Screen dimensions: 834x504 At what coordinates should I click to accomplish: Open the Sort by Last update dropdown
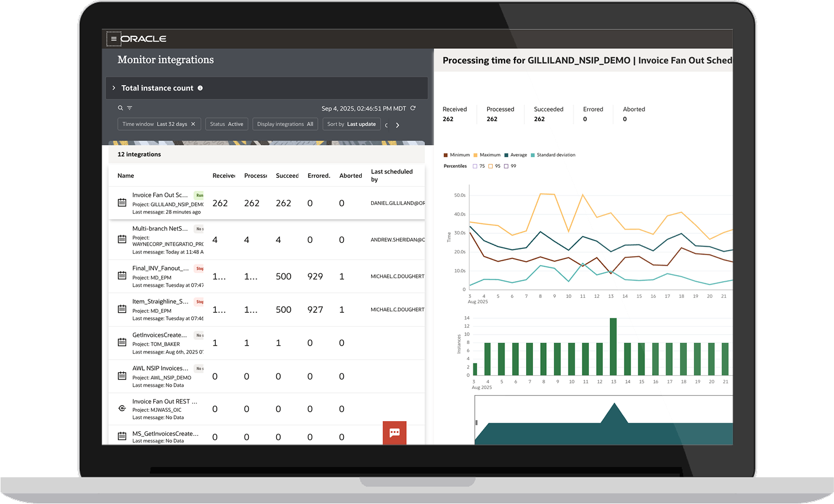click(351, 124)
